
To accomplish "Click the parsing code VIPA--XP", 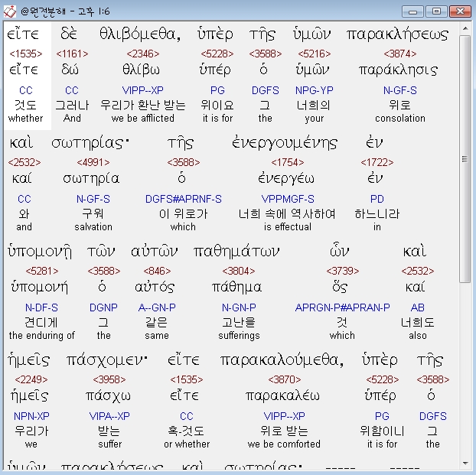I will click(x=109, y=416).
